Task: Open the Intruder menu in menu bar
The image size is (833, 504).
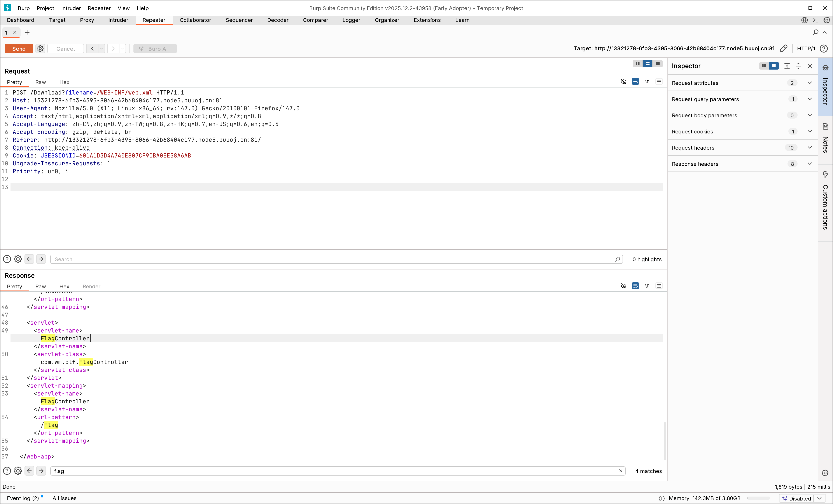Action: click(71, 8)
